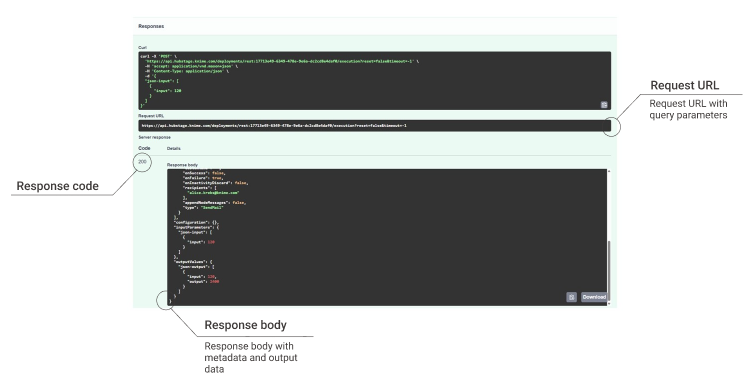Viewport: 750px width, 381px height.
Task: Click the "Server response" label
Action: click(154, 137)
